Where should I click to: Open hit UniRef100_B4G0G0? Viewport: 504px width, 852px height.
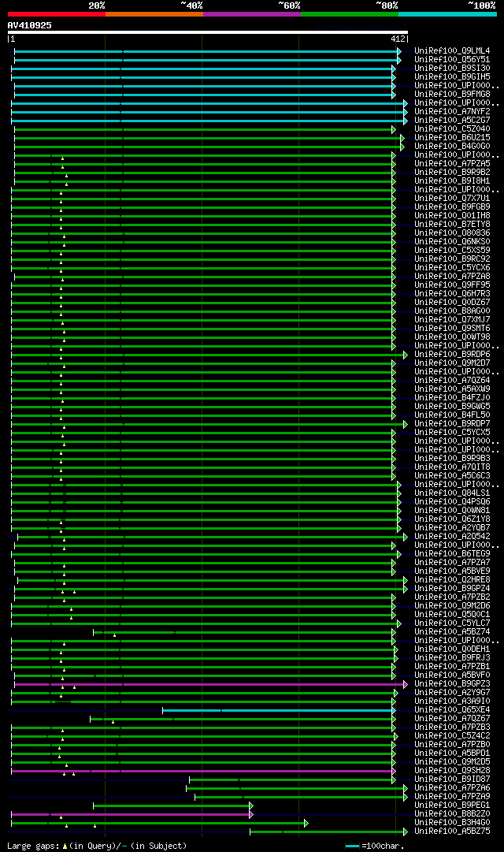pos(452,147)
